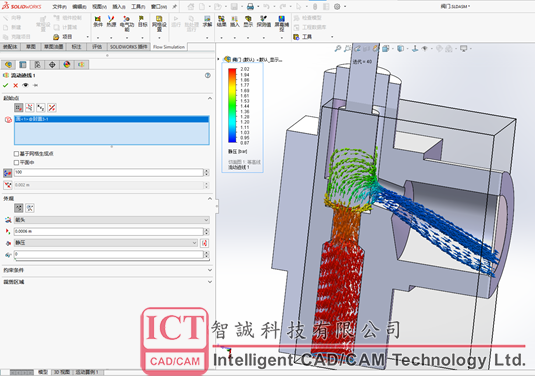This screenshot has height=376, width=535.
Task: Toggle preview with the eye icon
Action: pos(25,85)
